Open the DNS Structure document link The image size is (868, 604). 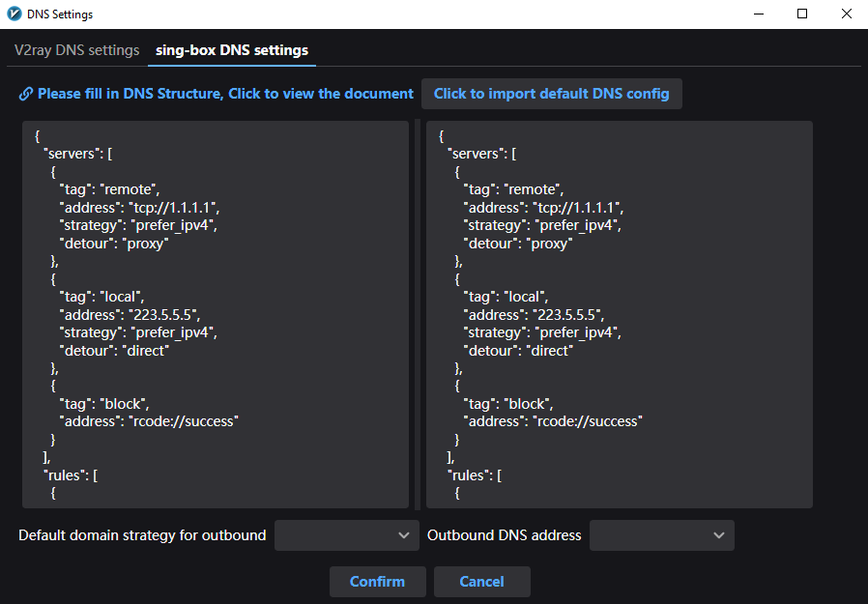pyautogui.click(x=225, y=94)
